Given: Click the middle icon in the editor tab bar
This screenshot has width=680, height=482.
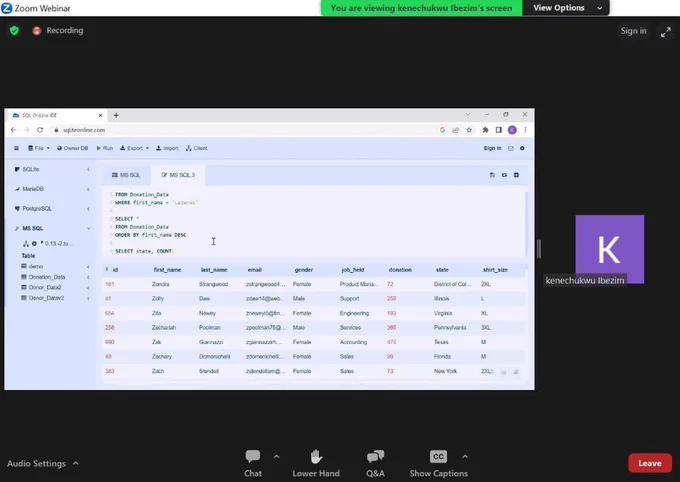Looking at the screenshot, I should 504,175.
